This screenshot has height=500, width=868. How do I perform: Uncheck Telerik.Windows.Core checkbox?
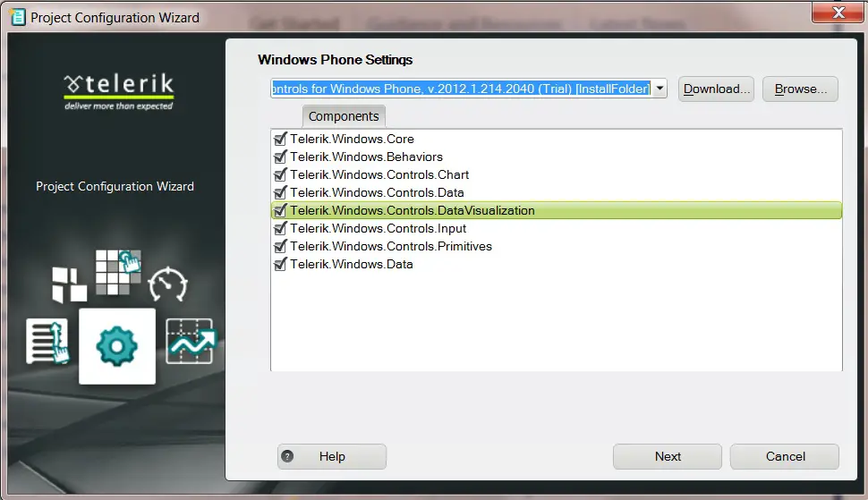(280, 139)
